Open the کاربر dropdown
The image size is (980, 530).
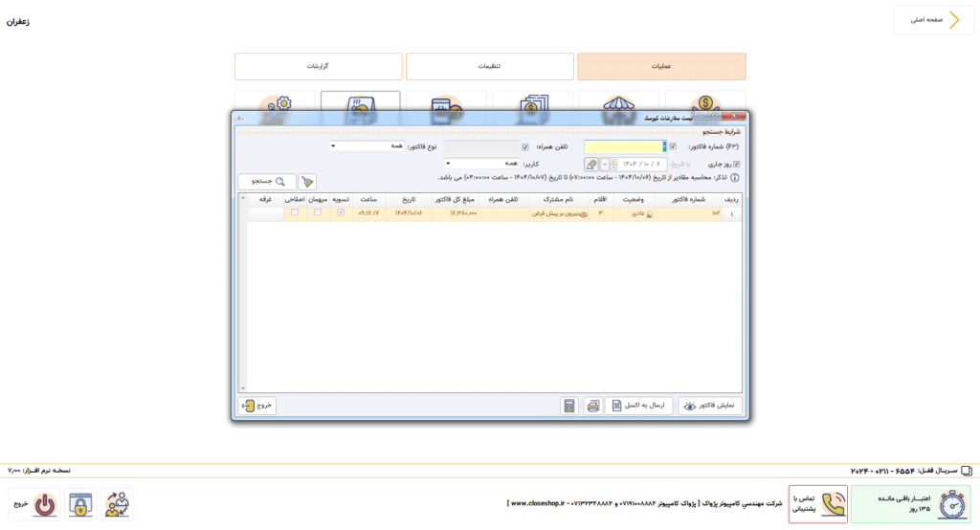tap(482, 164)
